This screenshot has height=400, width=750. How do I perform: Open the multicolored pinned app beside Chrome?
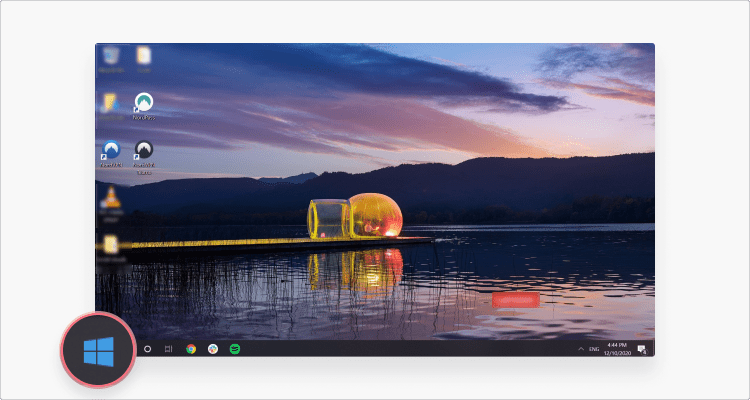213,349
